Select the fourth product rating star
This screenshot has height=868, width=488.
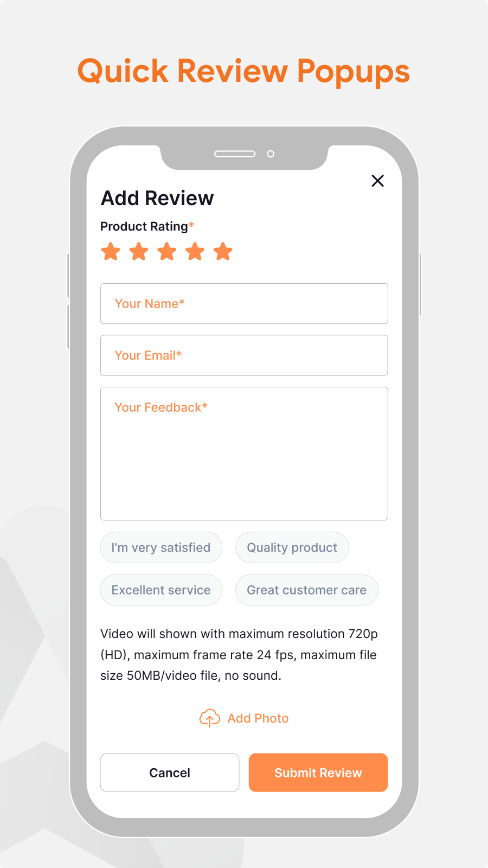195,251
